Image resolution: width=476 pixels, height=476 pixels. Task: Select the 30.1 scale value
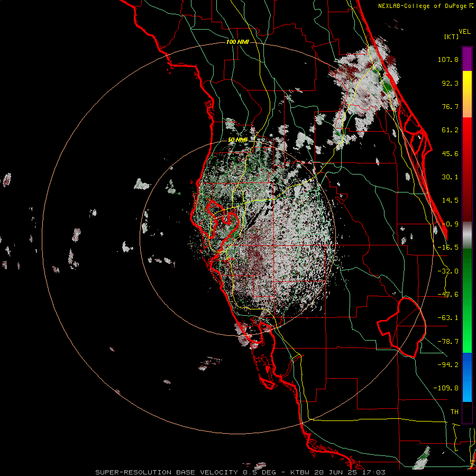[x=450, y=177]
